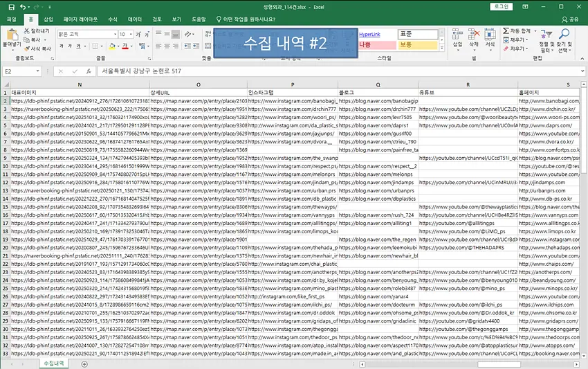The height and width of the screenshot is (369, 588).
Task: Toggle align text left
Action: pos(158,46)
